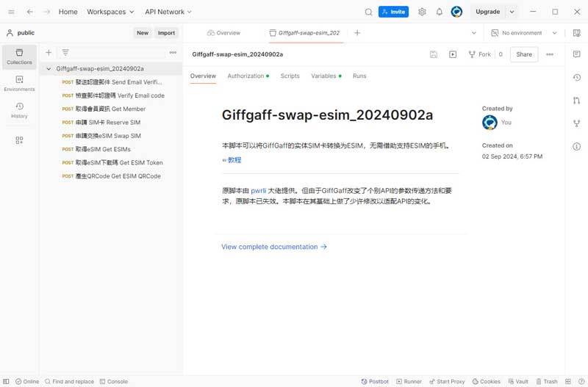Open the Environments sidebar panel
The width and height of the screenshot is (588, 387).
point(19,83)
